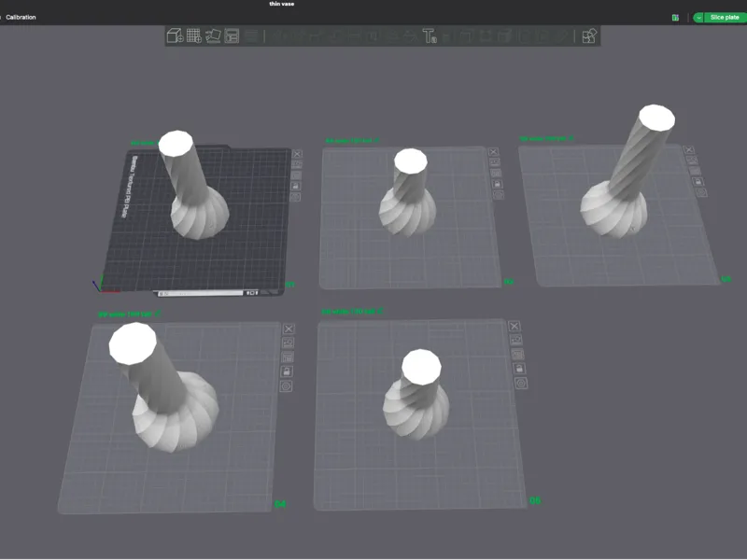Image resolution: width=747 pixels, height=560 pixels.
Task: Open plate 01 settings circle icon
Action: point(295,197)
